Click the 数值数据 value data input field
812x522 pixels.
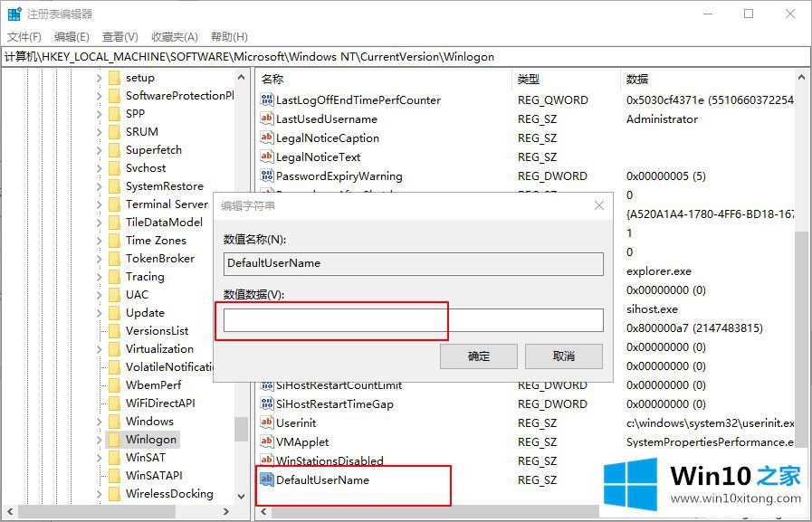414,320
